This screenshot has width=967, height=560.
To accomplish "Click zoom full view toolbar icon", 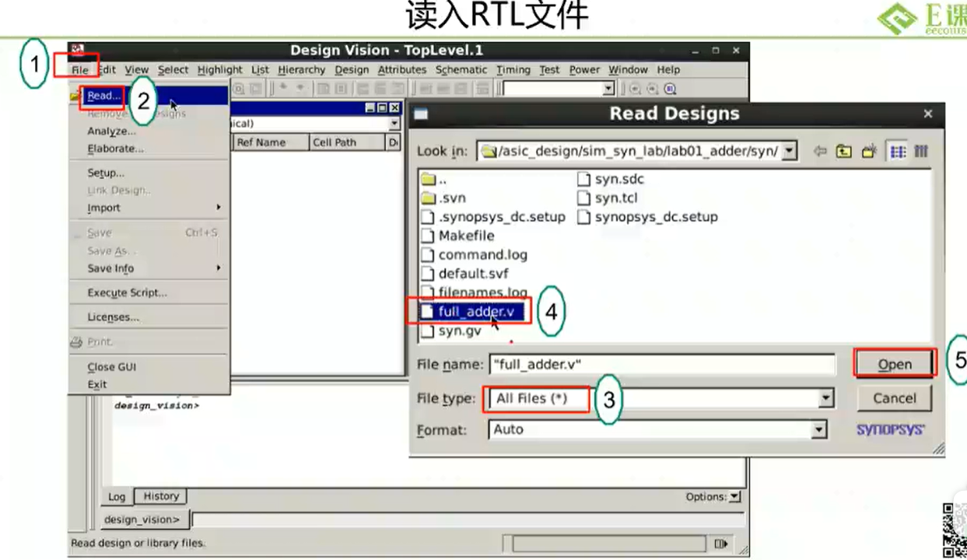I will pyautogui.click(x=670, y=89).
